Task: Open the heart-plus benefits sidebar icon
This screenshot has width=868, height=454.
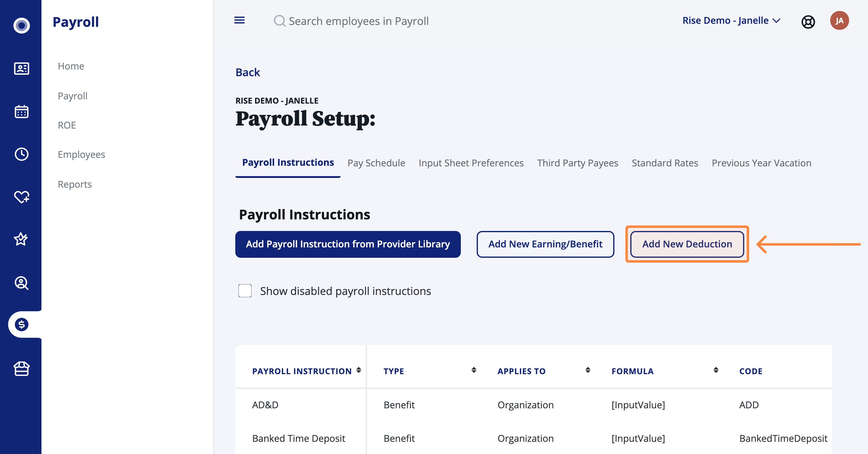Action: click(x=21, y=197)
